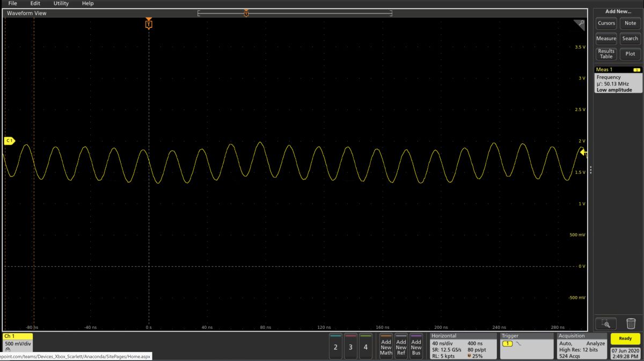Click the acquisition overview bar at top
This screenshot has width=644, height=361.
[x=295, y=13]
